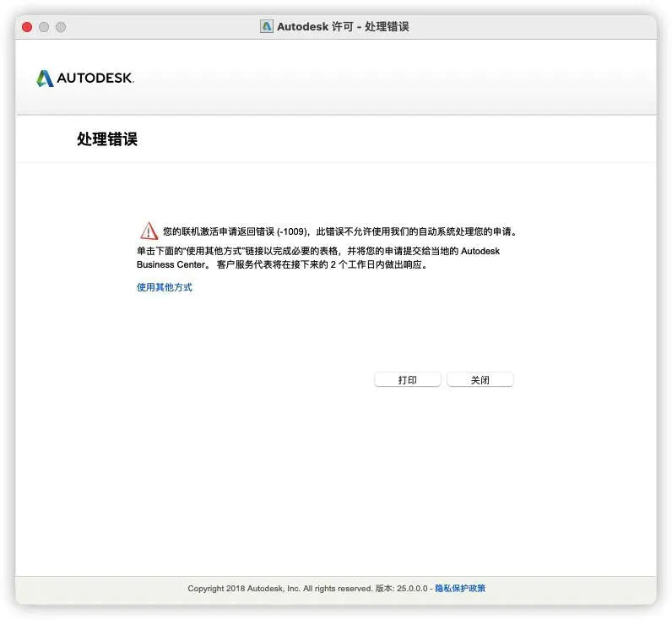The height and width of the screenshot is (620, 672).
Task: Click the 关闭 (Close) button
Action: click(480, 380)
